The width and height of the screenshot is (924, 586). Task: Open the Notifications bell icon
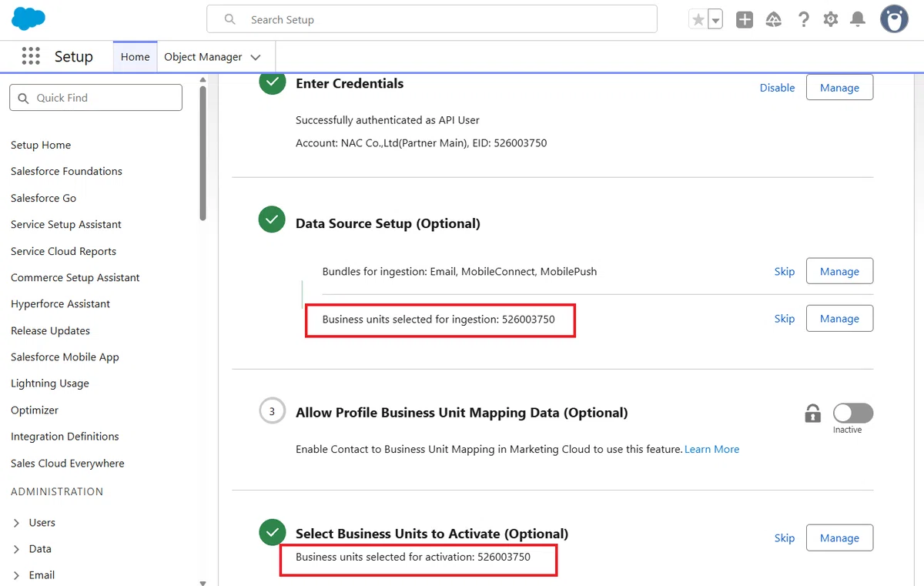point(857,20)
